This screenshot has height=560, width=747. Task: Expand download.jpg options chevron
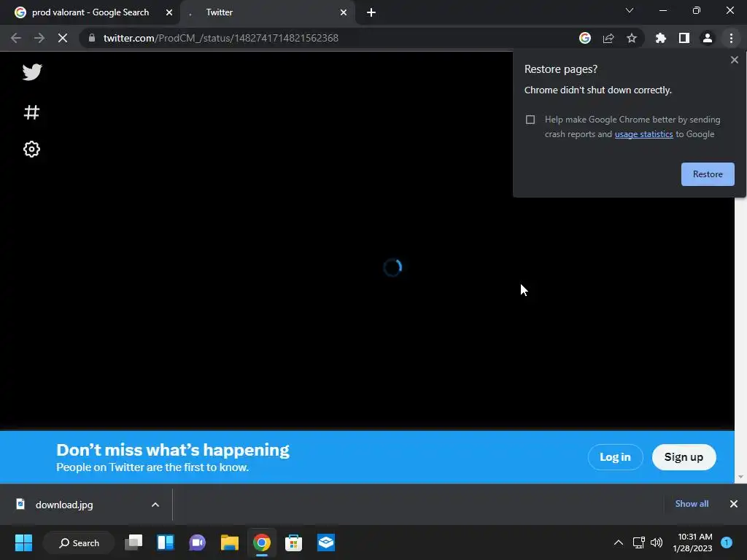click(155, 505)
